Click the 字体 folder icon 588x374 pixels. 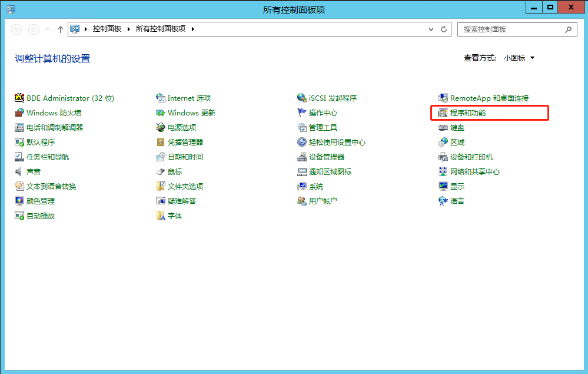click(x=161, y=216)
